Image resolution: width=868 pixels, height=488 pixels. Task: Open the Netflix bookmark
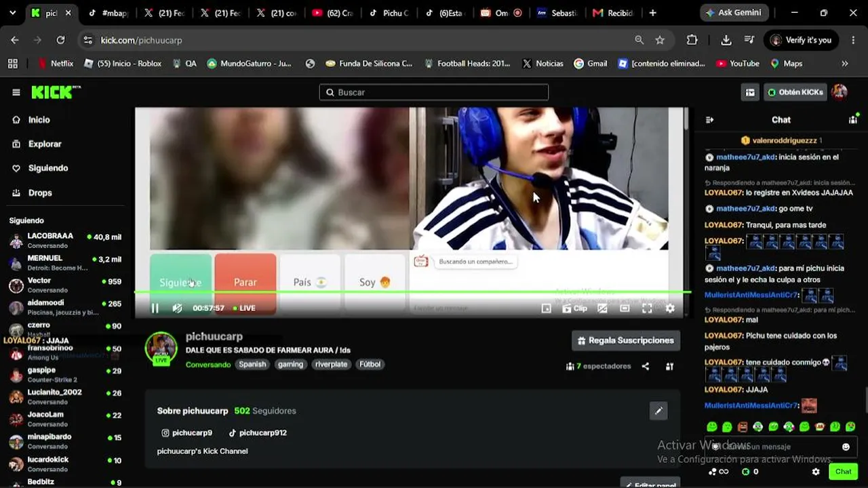55,64
